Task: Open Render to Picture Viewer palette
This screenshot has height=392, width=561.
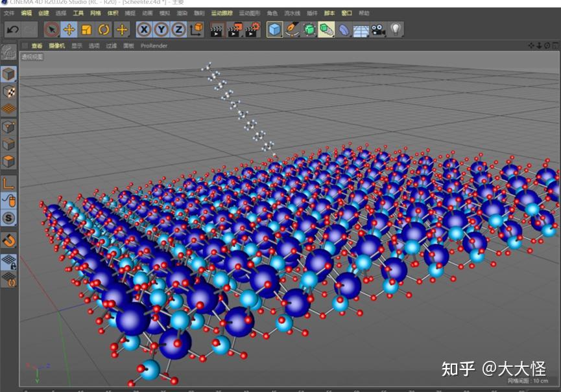Action: pos(235,30)
